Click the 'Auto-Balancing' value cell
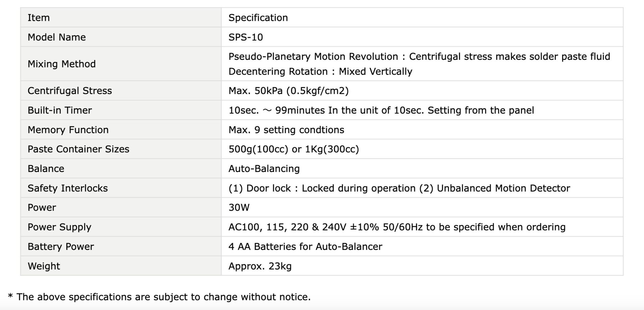This screenshot has height=310, width=644. point(422,169)
